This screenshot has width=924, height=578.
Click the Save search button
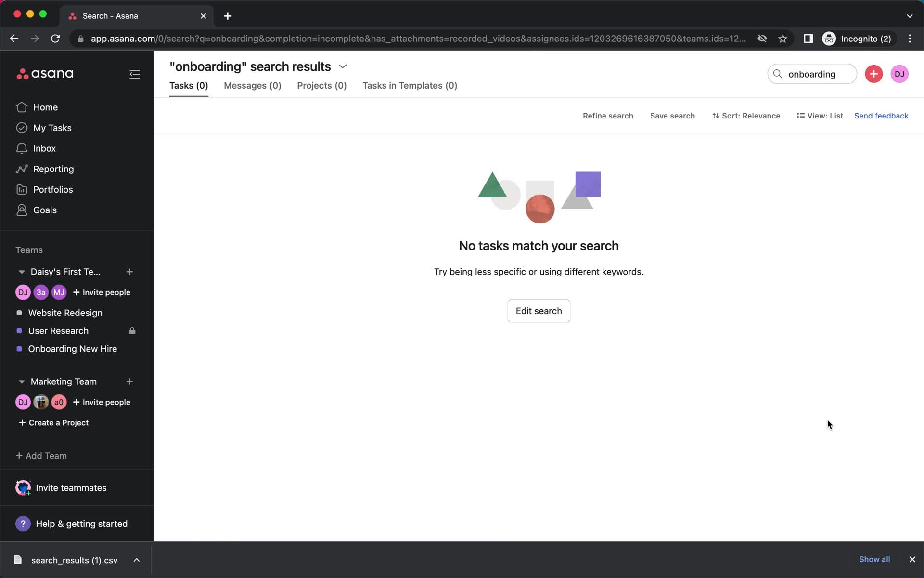point(672,116)
